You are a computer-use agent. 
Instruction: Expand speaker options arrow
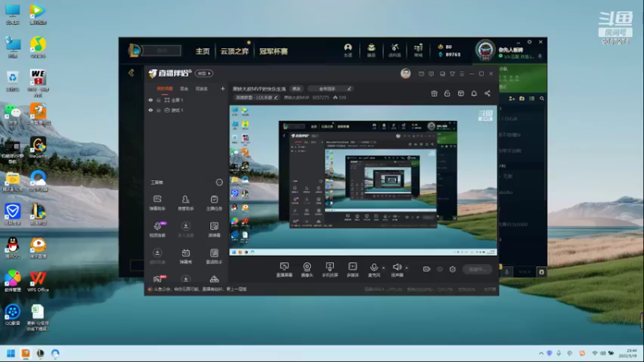click(x=407, y=268)
